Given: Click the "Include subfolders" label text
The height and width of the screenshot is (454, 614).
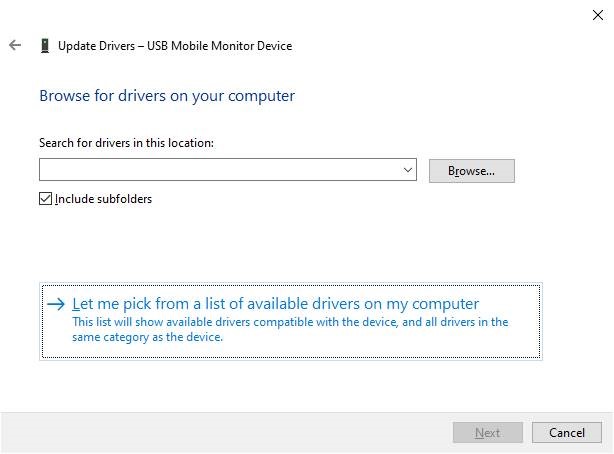Looking at the screenshot, I should [103, 199].
